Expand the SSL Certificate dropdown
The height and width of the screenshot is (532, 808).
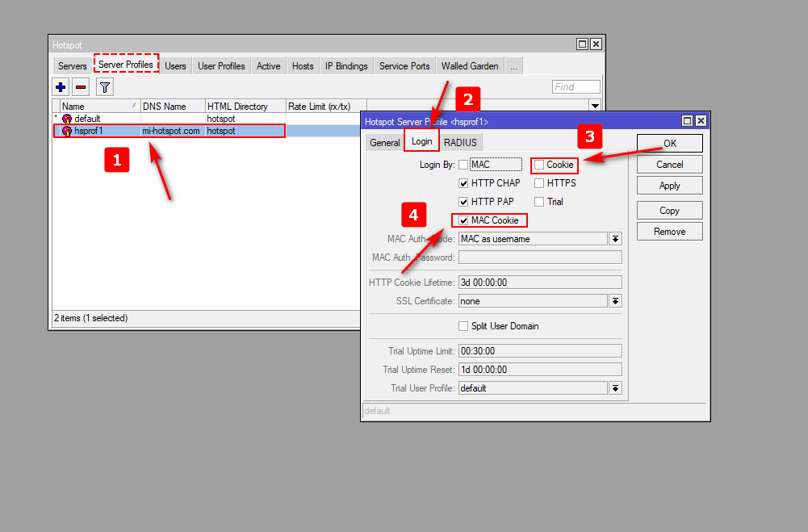pyautogui.click(x=615, y=301)
